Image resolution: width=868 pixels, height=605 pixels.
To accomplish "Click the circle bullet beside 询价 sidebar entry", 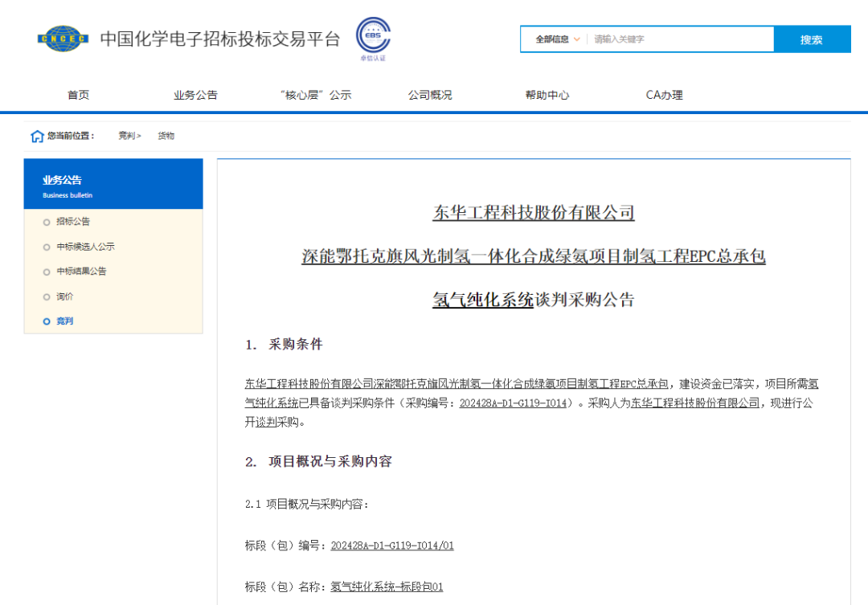I will tap(47, 296).
